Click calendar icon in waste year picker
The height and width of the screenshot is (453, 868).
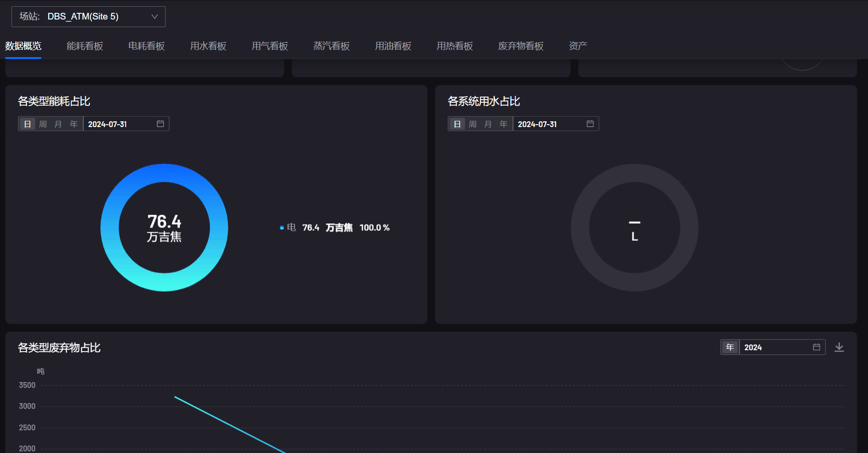[817, 347]
